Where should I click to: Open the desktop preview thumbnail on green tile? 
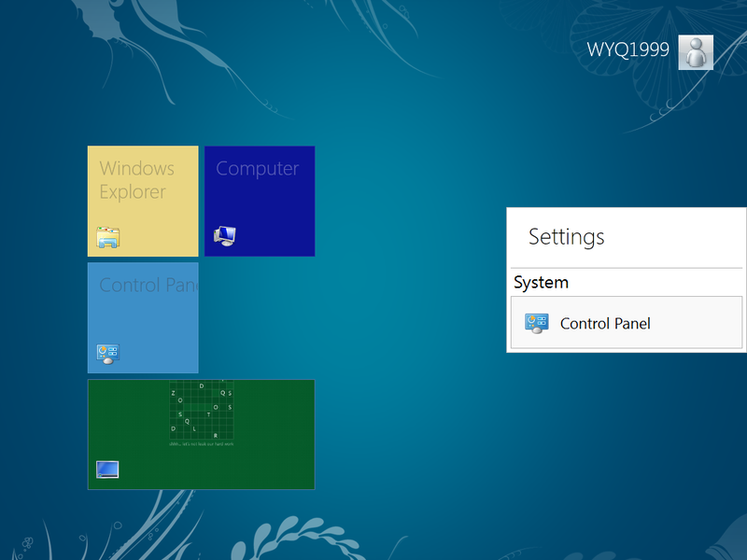coord(202,413)
